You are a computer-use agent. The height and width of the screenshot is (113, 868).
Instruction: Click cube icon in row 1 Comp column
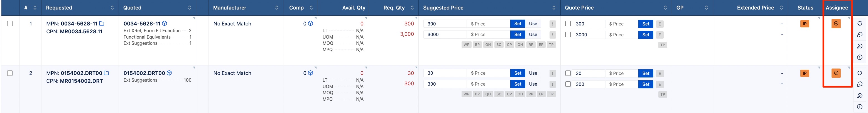tap(311, 24)
